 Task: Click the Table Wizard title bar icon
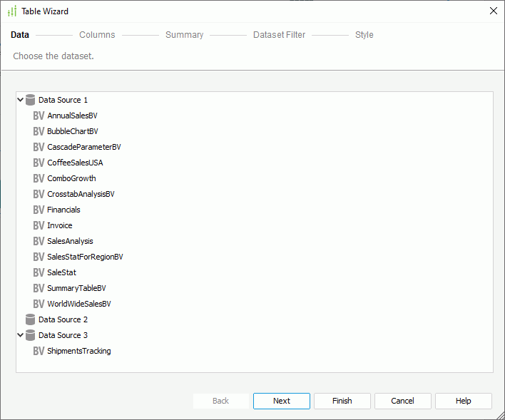pyautogui.click(x=12, y=11)
